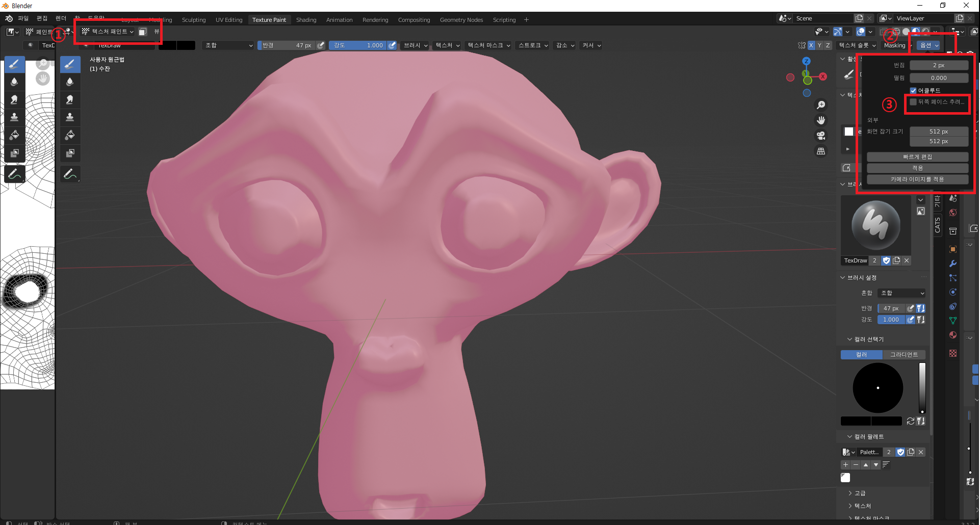The image size is (980, 525).
Task: Switch to the Shading workspace tab
Action: click(306, 20)
